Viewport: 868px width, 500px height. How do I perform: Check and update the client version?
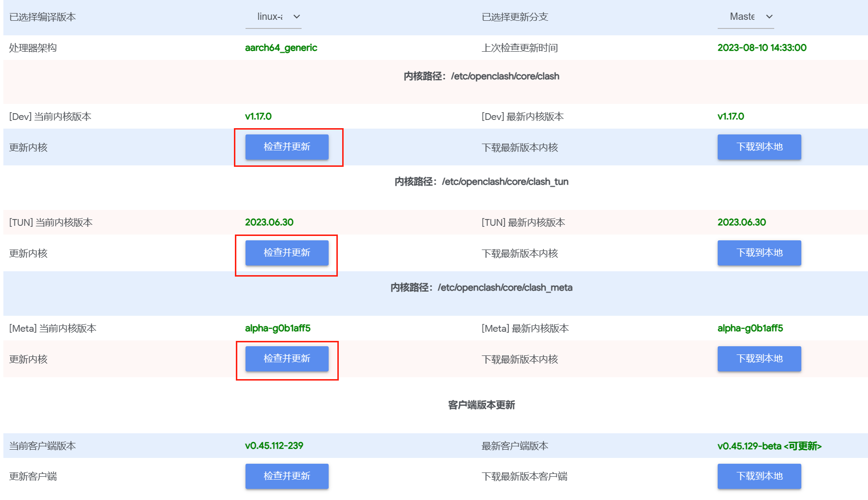pos(287,476)
